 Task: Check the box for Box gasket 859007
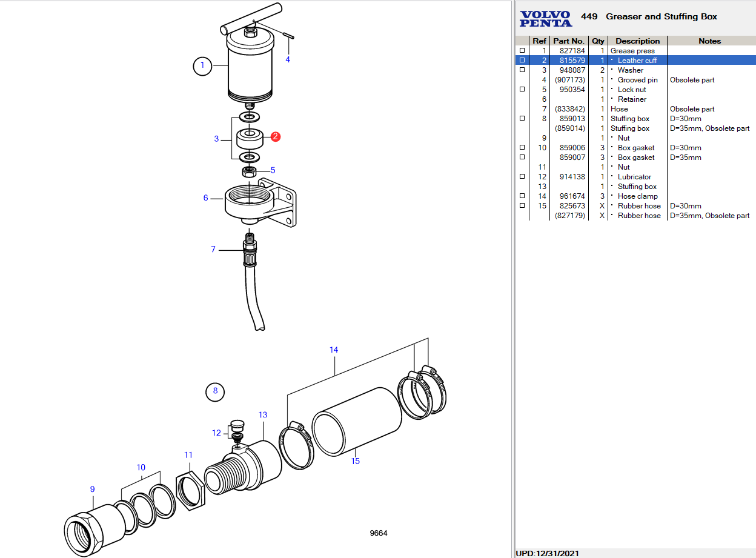point(522,158)
